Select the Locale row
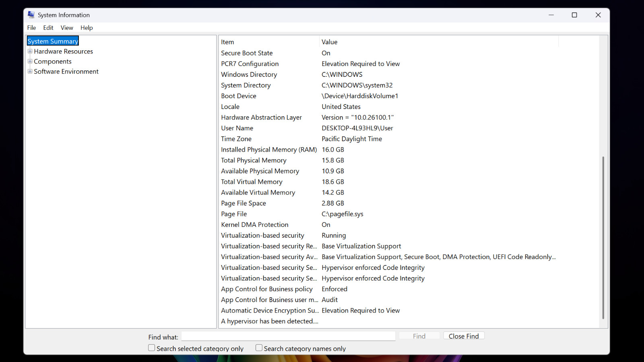Viewport: 644px width, 362px height. (x=388, y=107)
